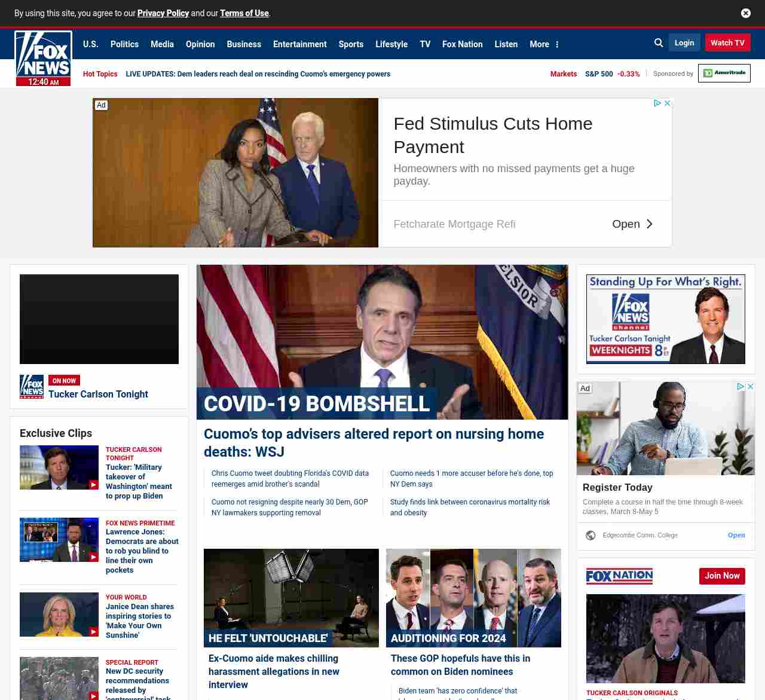
Task: Play the Tucker 'Military takeover' clip thumbnail
Action: click(59, 467)
